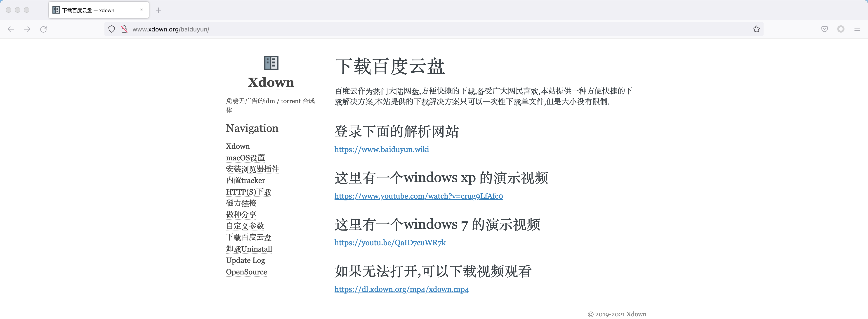
Task: Click the browser forward arrow
Action: pos(27,29)
